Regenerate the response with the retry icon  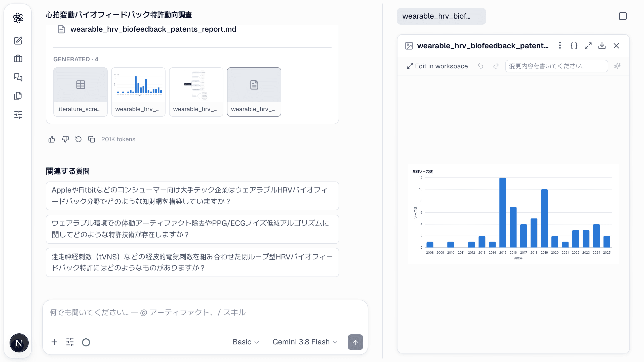78,139
